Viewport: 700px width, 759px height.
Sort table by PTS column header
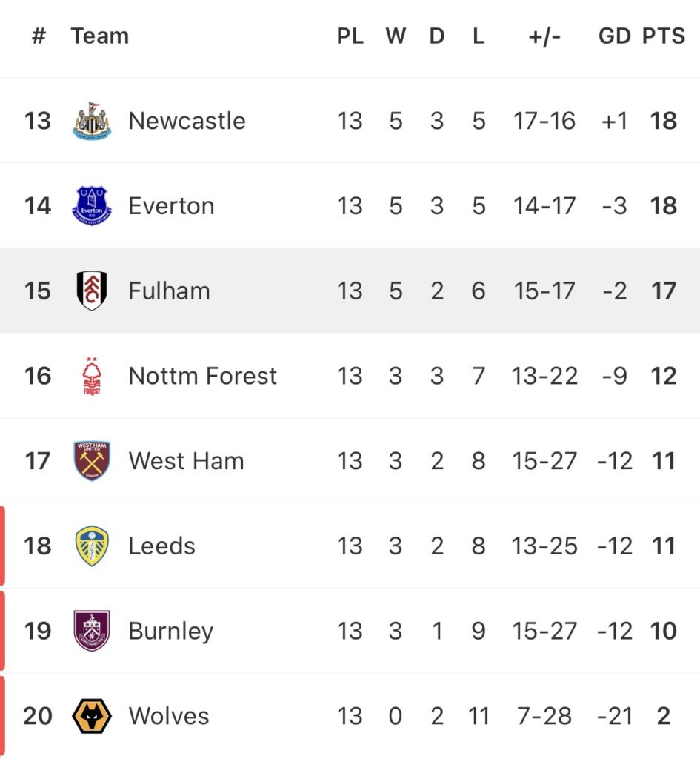pyautogui.click(x=663, y=36)
